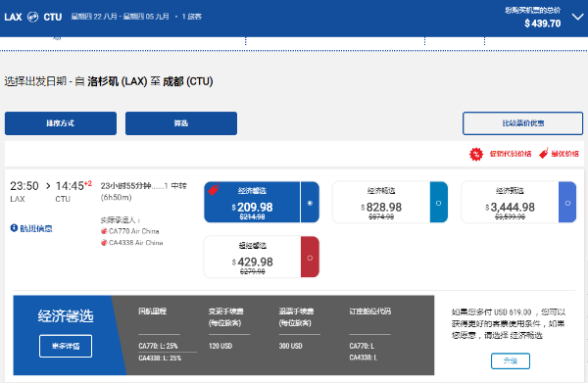Click the 23:50 departure time
This screenshot has height=383, width=588.
[24, 186]
